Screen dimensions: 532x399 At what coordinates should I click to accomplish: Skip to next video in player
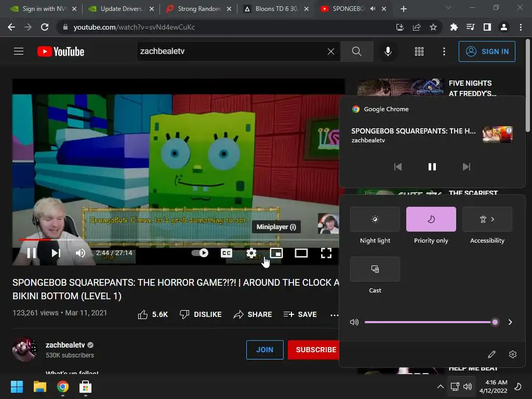click(56, 253)
